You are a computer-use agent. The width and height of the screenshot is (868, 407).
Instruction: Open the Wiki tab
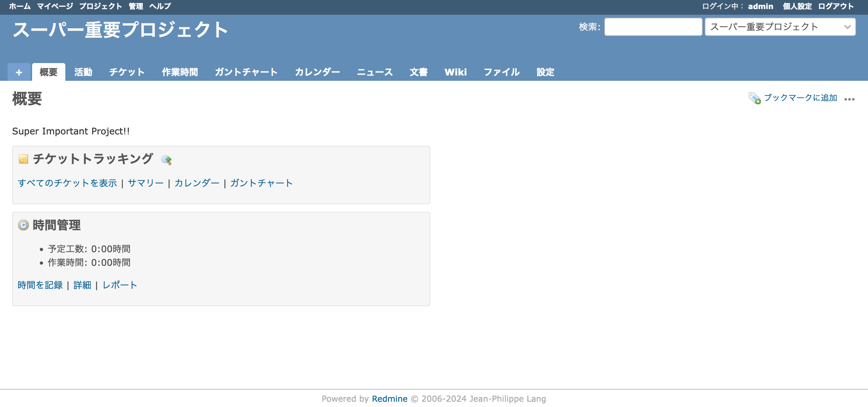click(456, 72)
